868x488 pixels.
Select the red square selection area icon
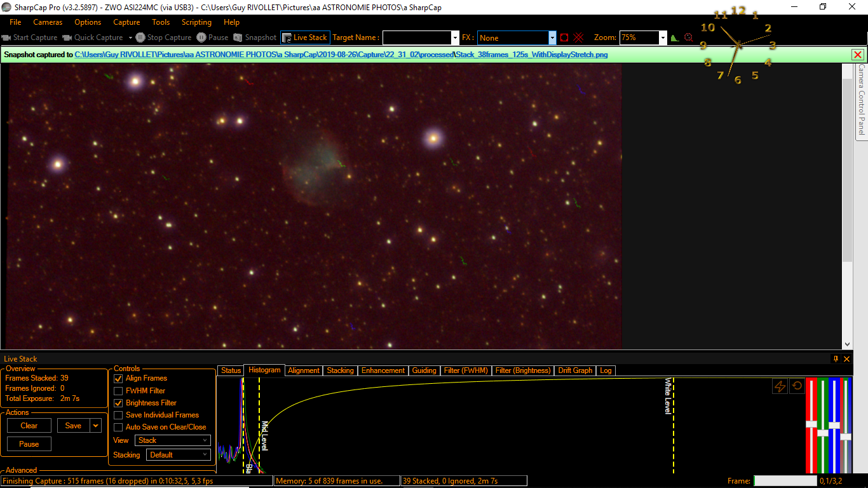564,37
